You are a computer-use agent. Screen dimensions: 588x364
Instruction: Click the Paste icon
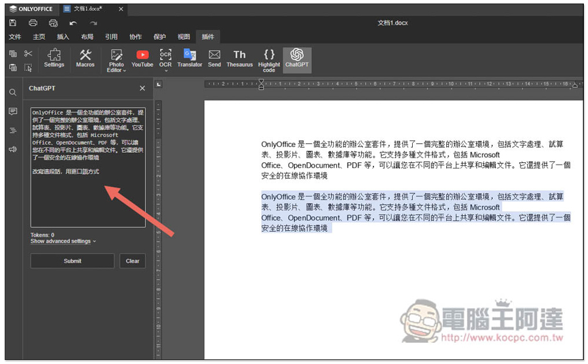coord(13,68)
